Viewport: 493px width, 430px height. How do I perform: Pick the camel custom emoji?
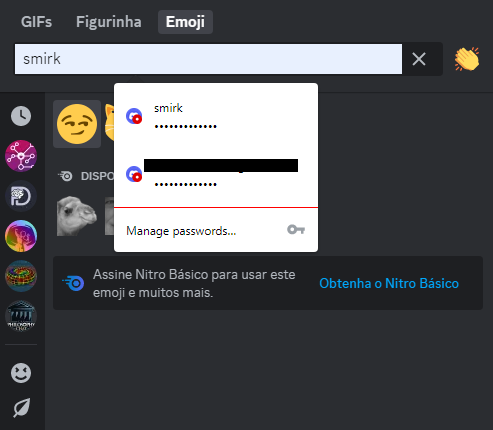coord(77,216)
